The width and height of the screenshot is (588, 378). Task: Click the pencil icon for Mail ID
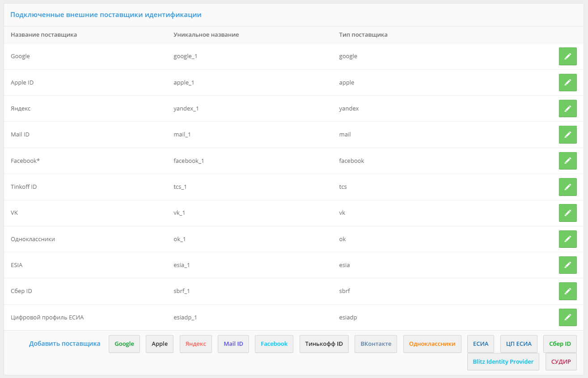(x=567, y=135)
